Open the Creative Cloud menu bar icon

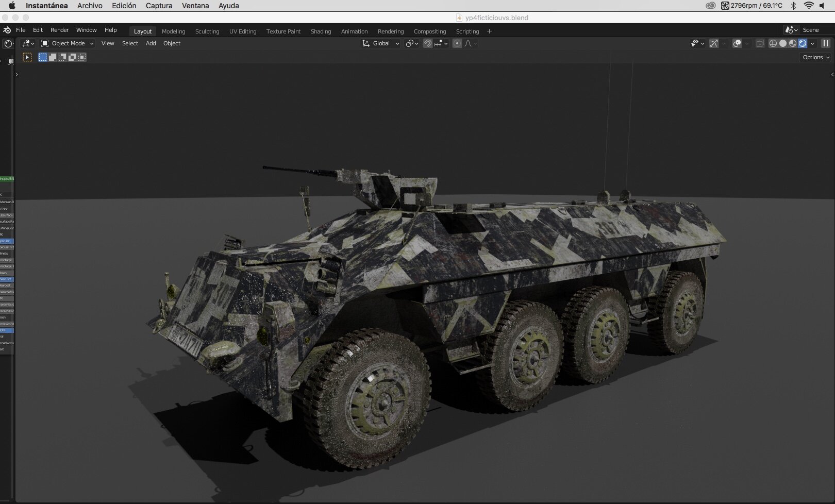pyautogui.click(x=711, y=6)
